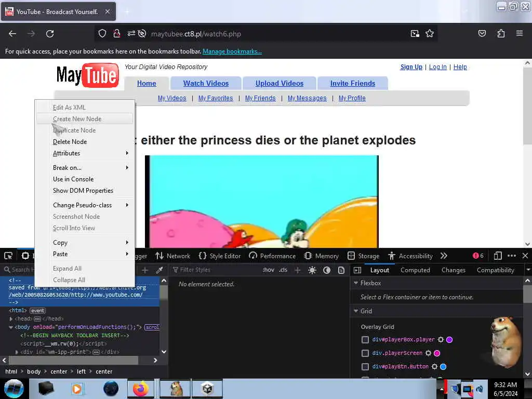This screenshot has height=399, width=532.
Task: Open the Watch Videos tab on MayTube
Action: (206, 84)
